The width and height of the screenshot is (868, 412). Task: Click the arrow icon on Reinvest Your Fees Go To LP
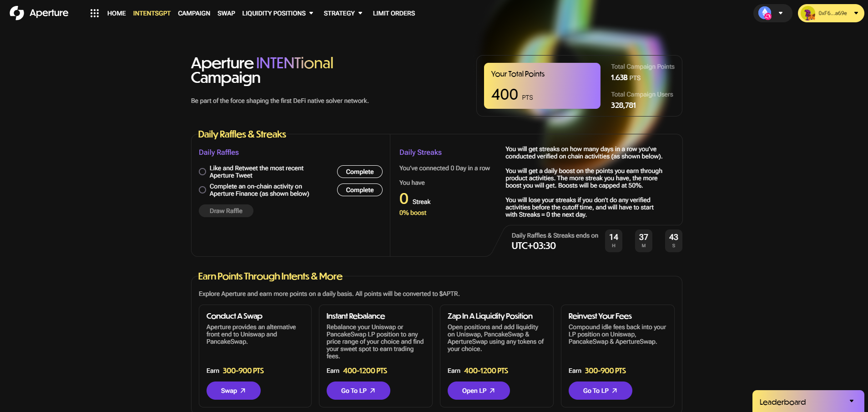[x=615, y=391]
